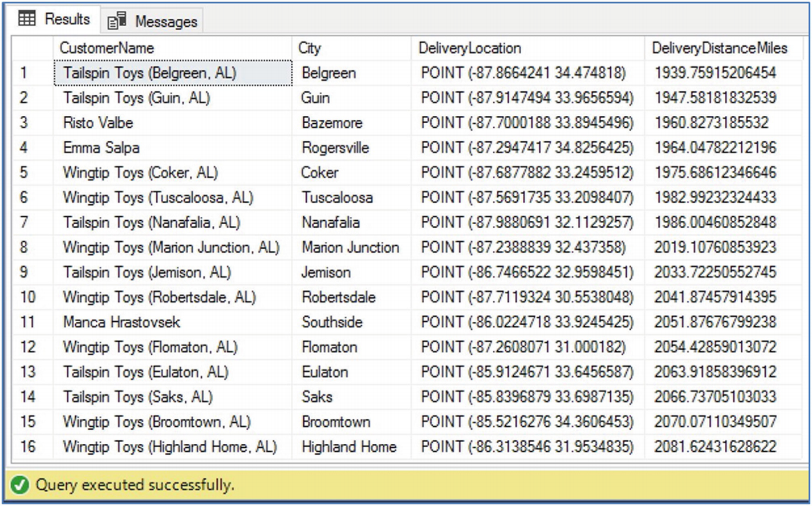This screenshot has height=506, width=812.
Task: Click customer name Manca Hrastovsek
Action: click(121, 322)
